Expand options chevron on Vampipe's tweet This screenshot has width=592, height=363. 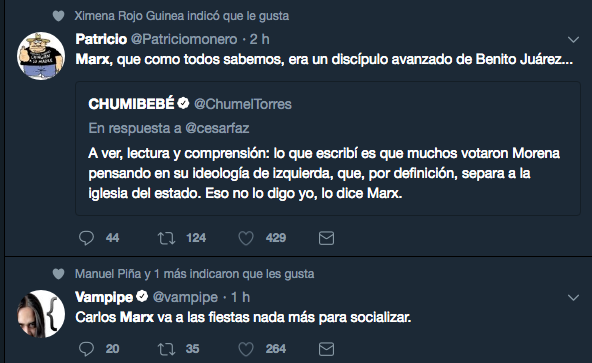click(574, 298)
